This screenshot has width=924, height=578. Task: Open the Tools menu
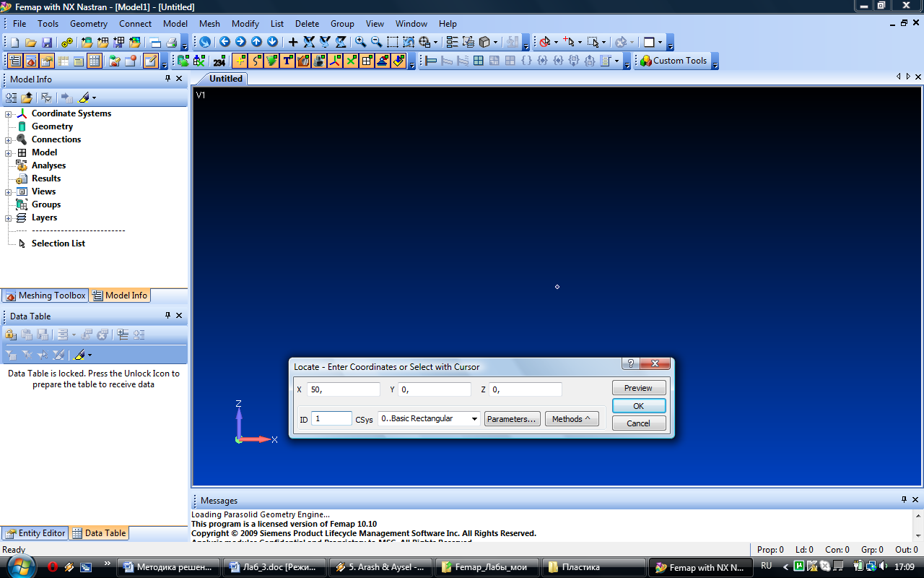48,24
